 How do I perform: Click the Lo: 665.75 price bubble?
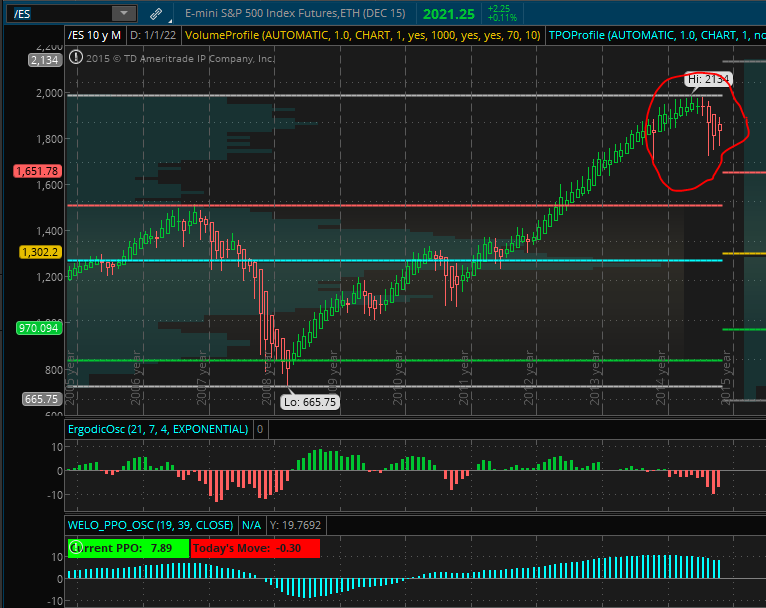coord(310,402)
